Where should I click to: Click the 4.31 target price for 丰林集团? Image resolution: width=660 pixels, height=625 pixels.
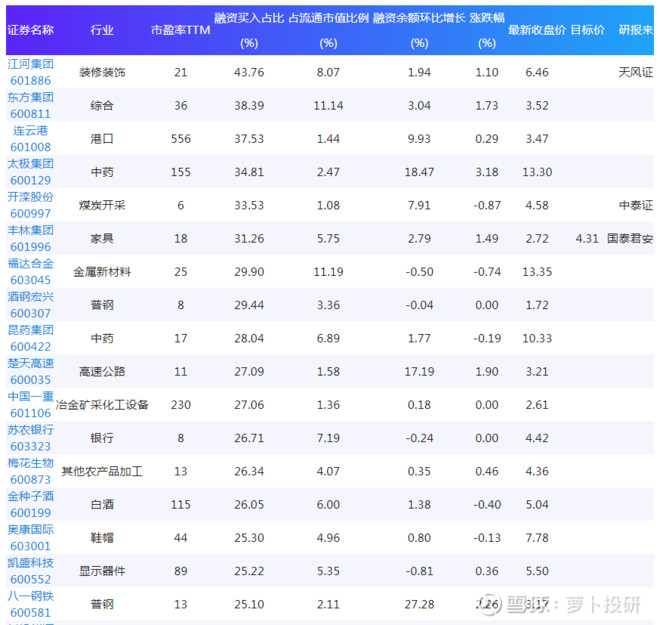(587, 239)
